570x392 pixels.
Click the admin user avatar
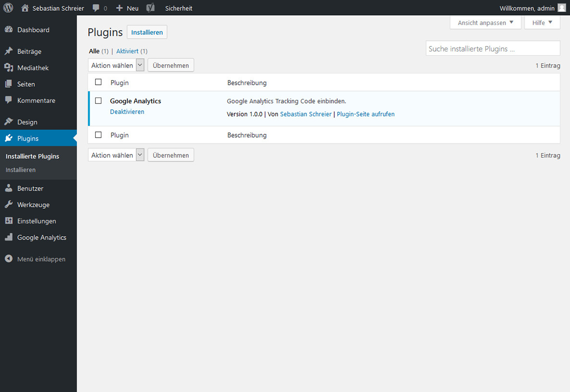point(561,8)
